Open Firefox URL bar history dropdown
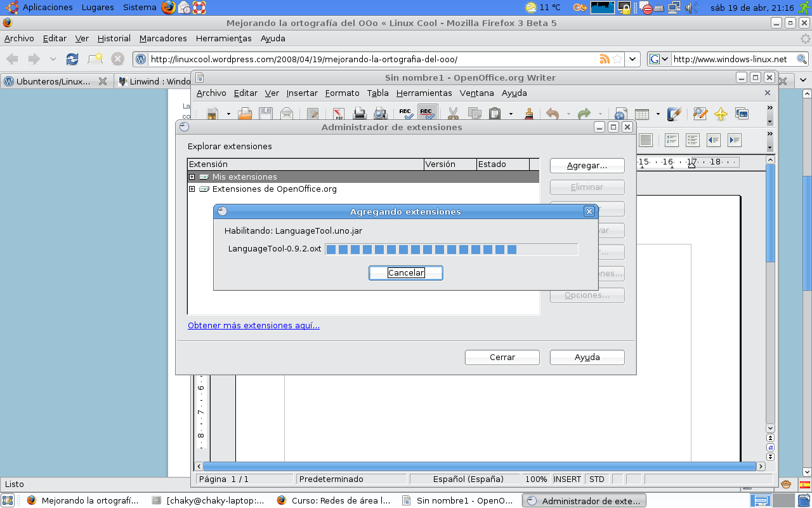Viewport: 812px width, 508px height. (632, 59)
